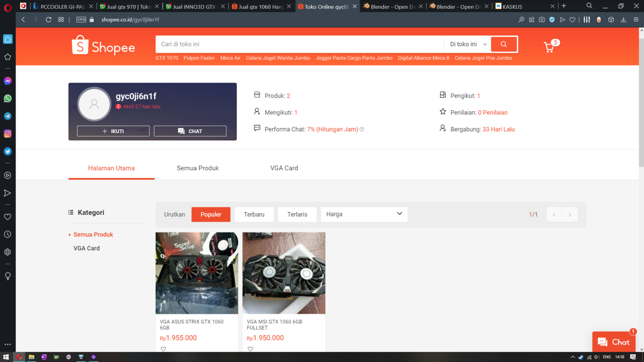Open Telegram in the Opera sidebar
The image size is (644, 362).
pyautogui.click(x=8, y=116)
